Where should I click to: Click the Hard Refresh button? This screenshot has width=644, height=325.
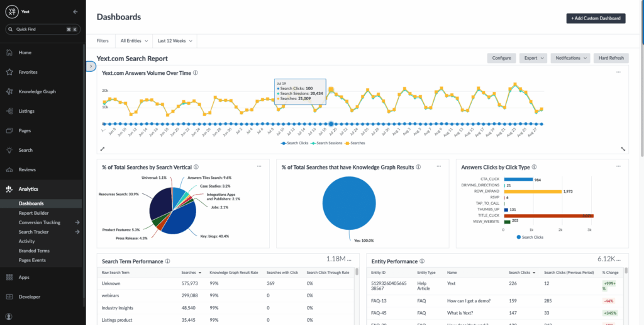(611, 58)
